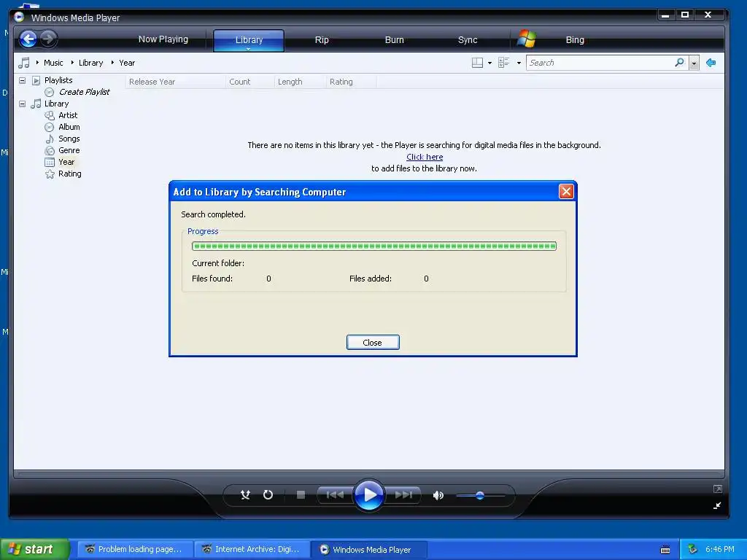This screenshot has height=560, width=747.
Task: Click the Close button in dialog
Action: (x=373, y=343)
